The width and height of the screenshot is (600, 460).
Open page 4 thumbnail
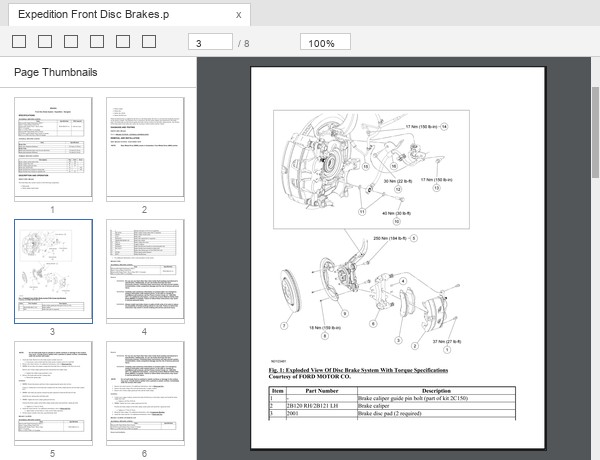tap(145, 271)
